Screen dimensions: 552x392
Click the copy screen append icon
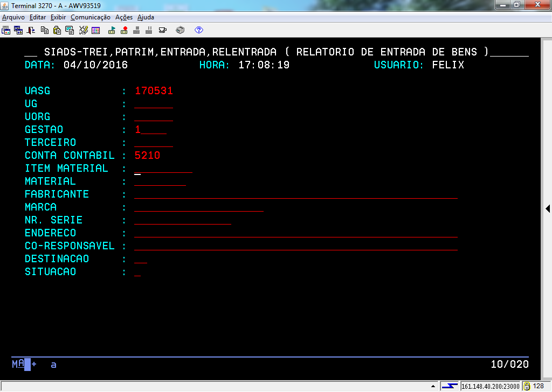pos(70,30)
